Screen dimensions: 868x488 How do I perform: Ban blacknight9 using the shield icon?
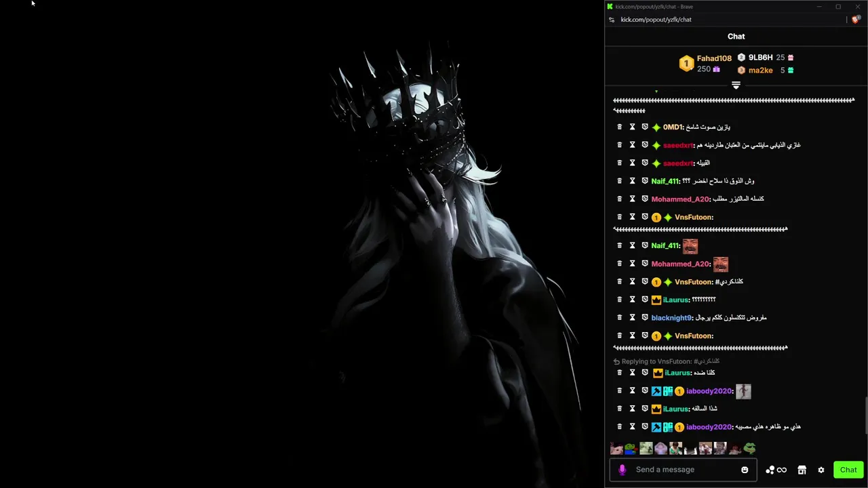[645, 317]
